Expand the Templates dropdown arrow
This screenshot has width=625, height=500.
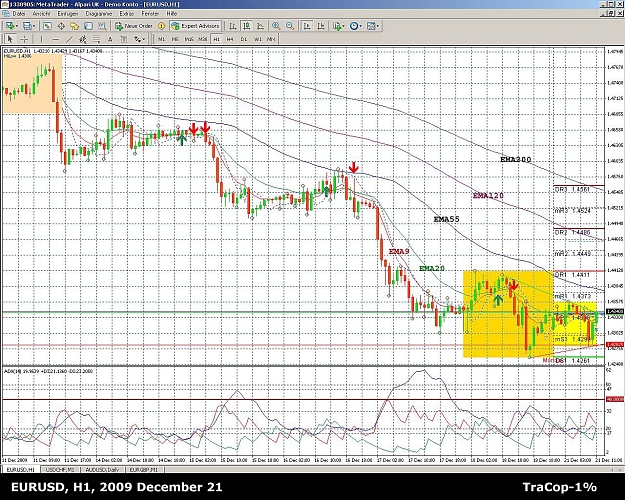tap(377, 26)
